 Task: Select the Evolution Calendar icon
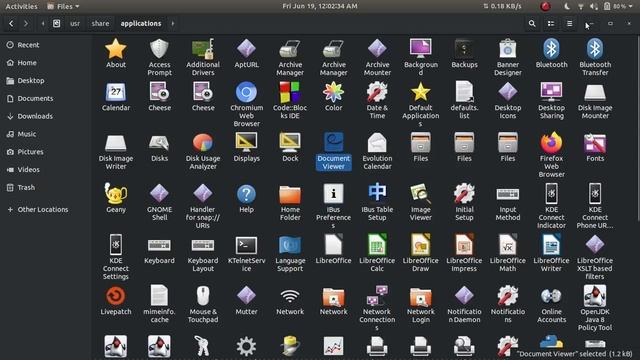click(377, 143)
